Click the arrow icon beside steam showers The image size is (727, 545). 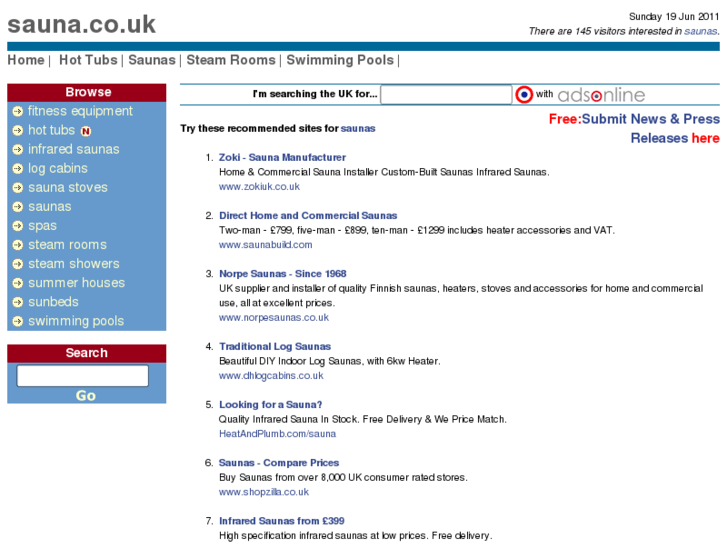point(18,264)
